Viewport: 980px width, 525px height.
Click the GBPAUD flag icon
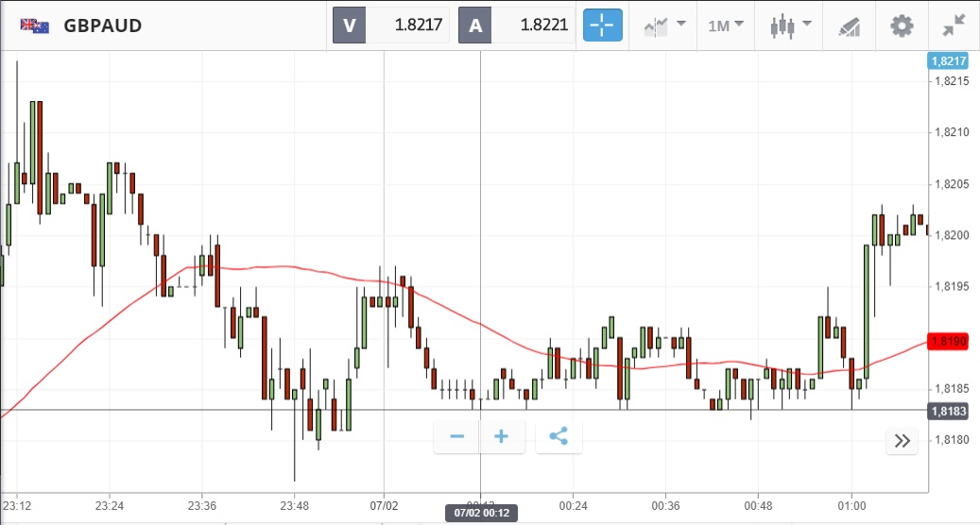[34, 25]
